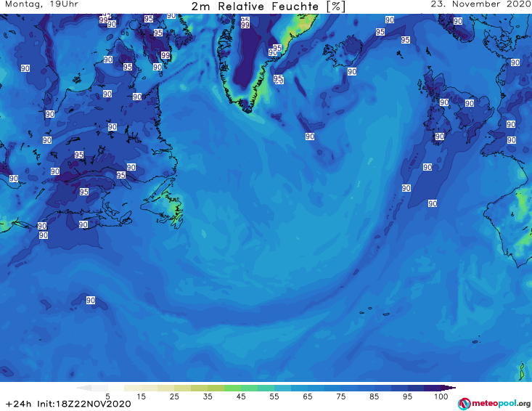This screenshot has height=411, width=532.
Task: Pick the colorbar value label '65'
Action: (308, 396)
